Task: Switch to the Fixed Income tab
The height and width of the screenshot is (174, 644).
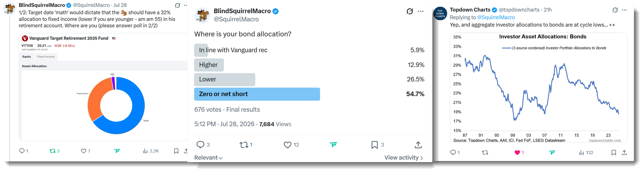Action: (x=46, y=57)
